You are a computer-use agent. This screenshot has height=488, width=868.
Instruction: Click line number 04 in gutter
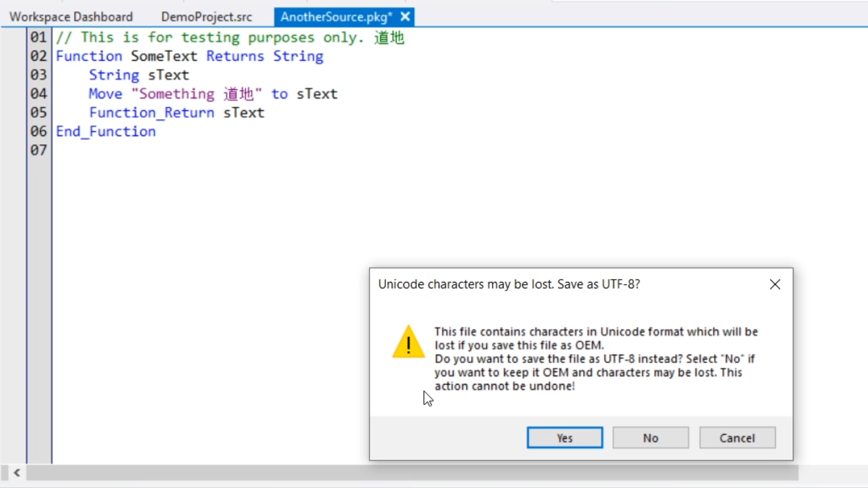[x=38, y=94]
